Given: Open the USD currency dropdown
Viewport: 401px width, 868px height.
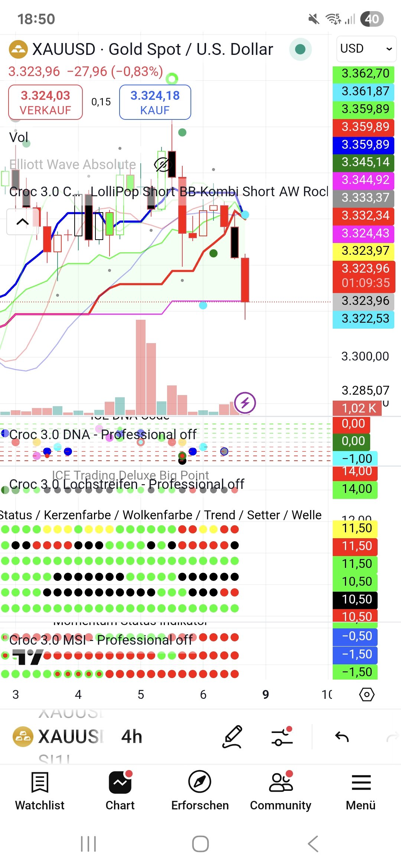Looking at the screenshot, I should (x=366, y=49).
